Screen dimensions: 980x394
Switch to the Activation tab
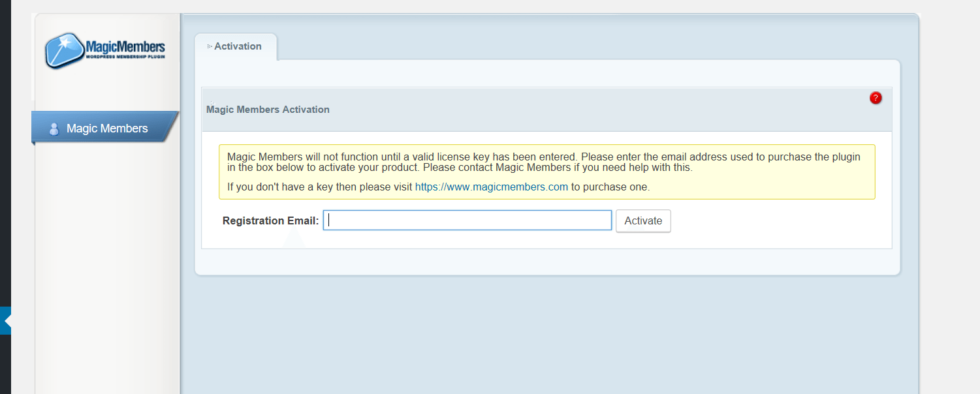pyautogui.click(x=238, y=46)
